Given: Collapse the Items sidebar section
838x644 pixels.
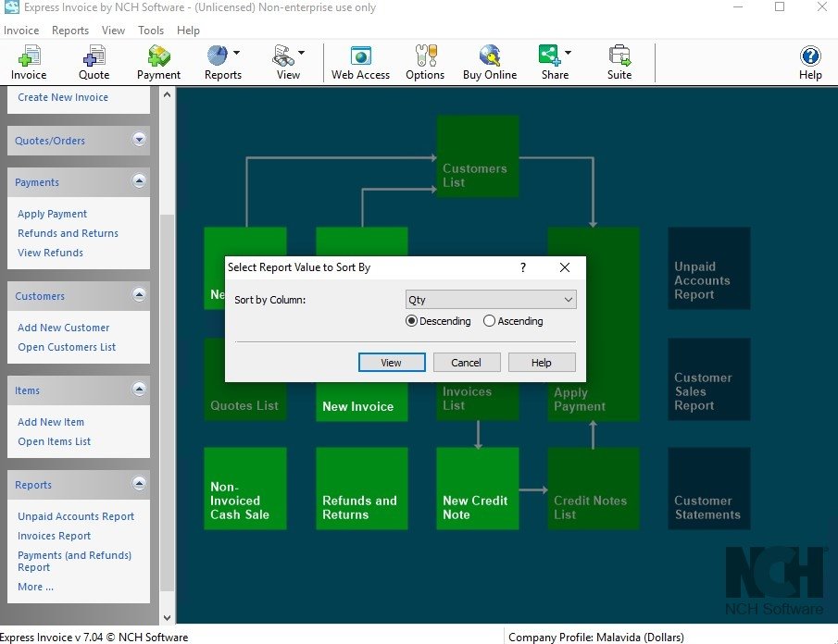Looking at the screenshot, I should click(x=139, y=390).
